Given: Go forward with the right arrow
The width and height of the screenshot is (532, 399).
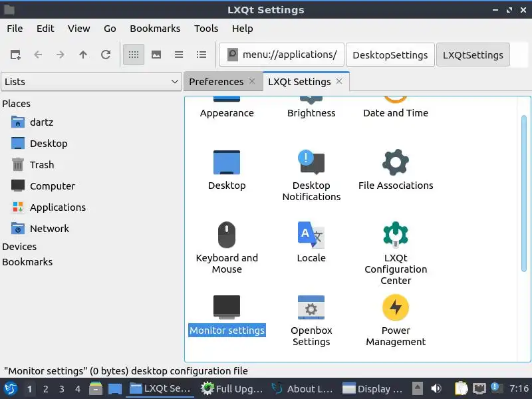Looking at the screenshot, I should pyautogui.click(x=61, y=55).
